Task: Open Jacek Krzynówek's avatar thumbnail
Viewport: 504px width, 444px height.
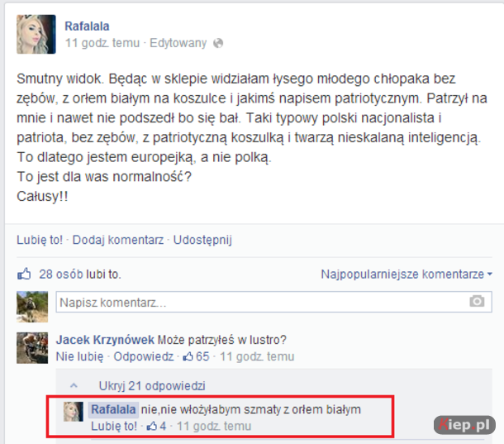Action: 32,348
